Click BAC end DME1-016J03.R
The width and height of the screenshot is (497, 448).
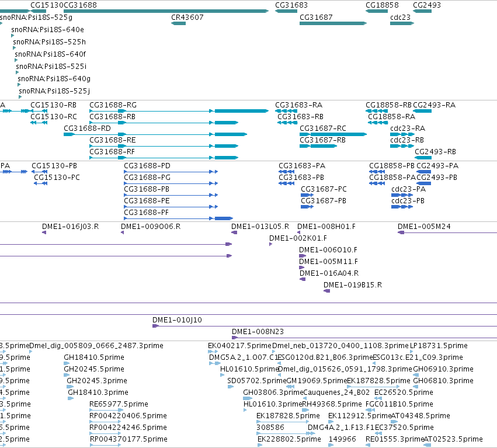[70, 227]
